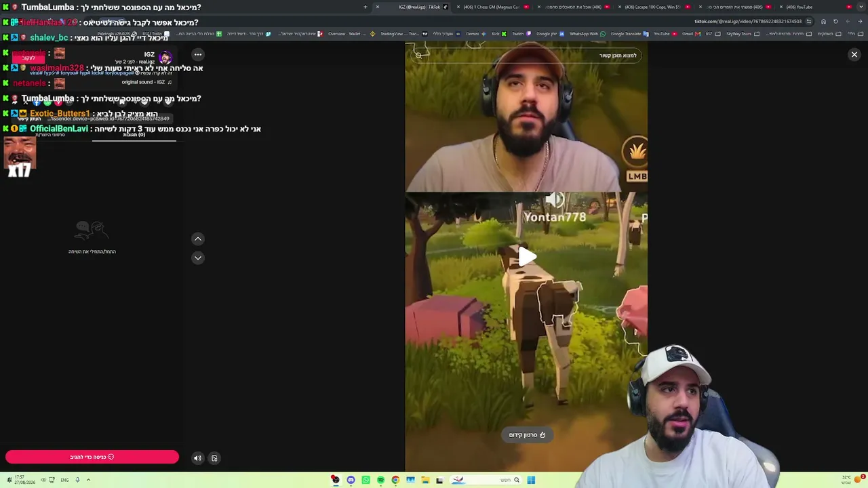Go to the next TikTok video
868x488 pixels.
(x=198, y=258)
